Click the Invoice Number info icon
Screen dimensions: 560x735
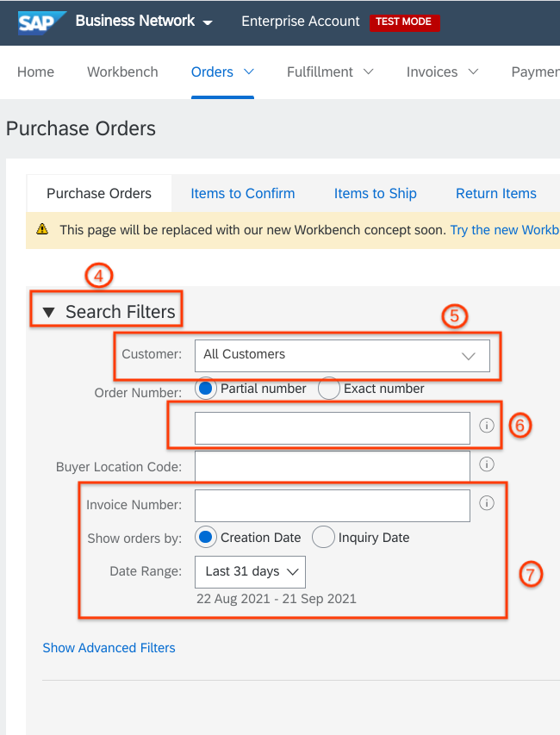coord(487,503)
